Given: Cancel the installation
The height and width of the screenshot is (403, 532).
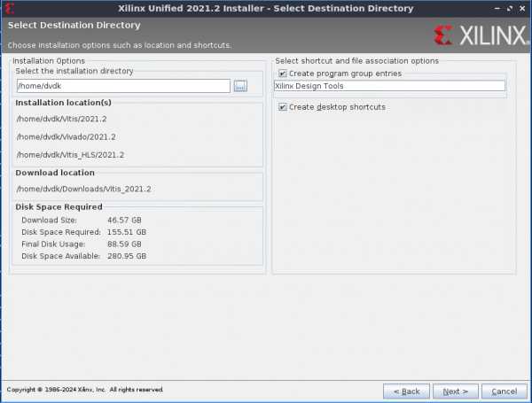Looking at the screenshot, I should 503,391.
